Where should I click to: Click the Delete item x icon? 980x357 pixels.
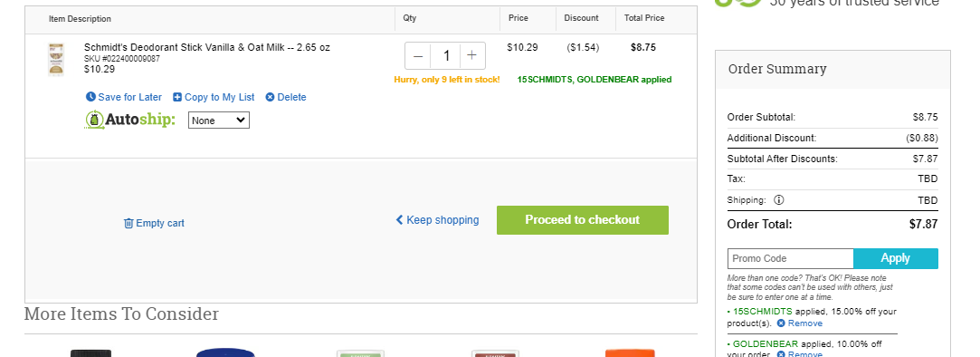[x=270, y=97]
